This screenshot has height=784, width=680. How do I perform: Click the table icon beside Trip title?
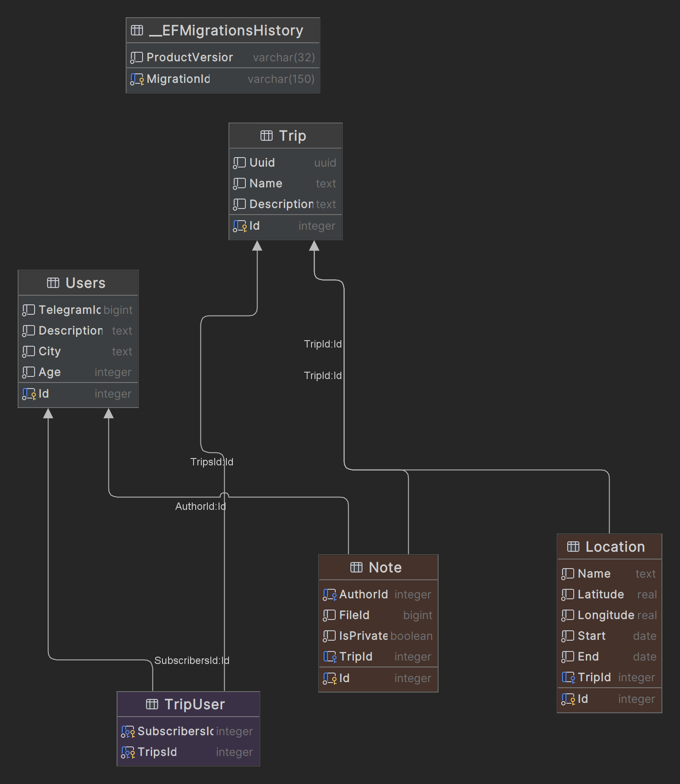pos(267,136)
